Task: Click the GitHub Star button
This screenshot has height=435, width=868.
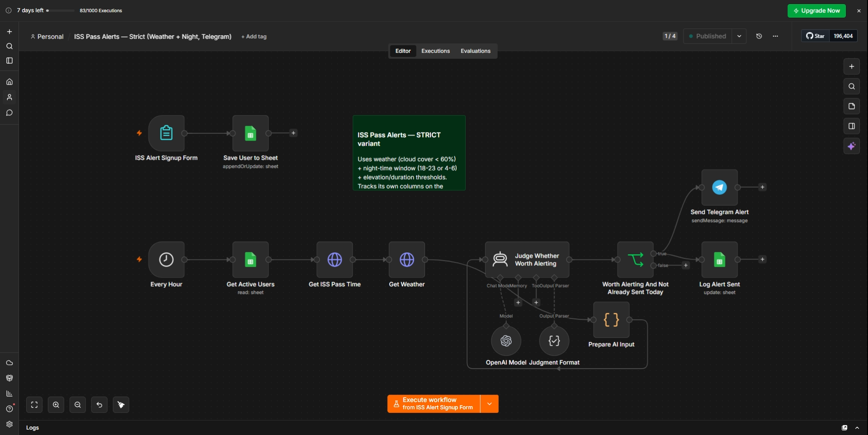Action: (815, 36)
